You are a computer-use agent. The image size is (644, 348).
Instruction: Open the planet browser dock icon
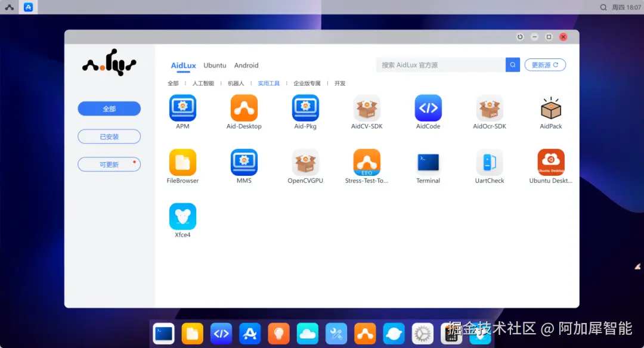tap(394, 334)
